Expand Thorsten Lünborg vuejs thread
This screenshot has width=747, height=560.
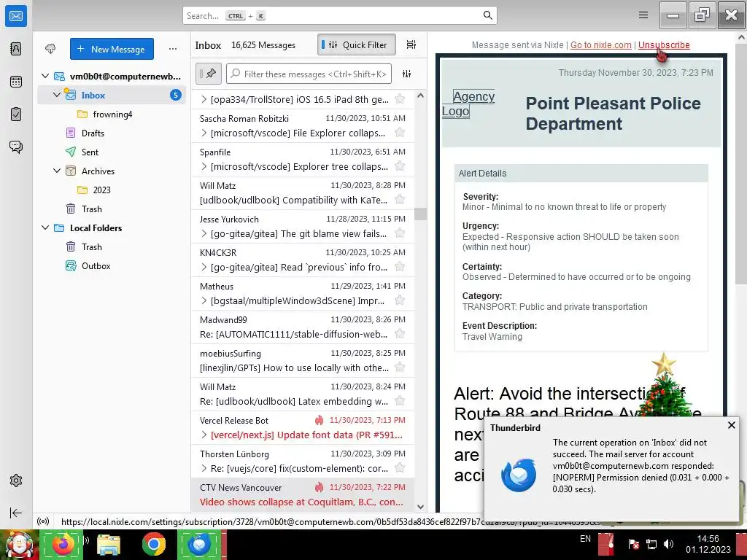click(x=204, y=468)
